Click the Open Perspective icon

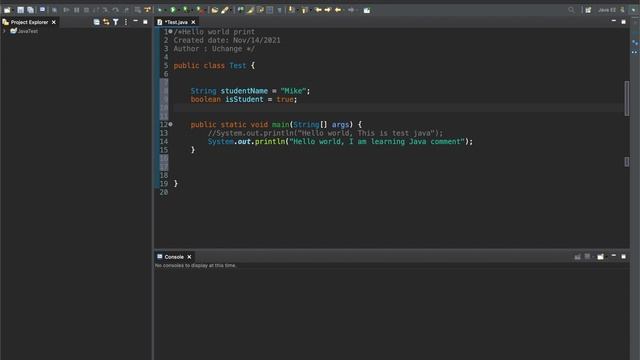click(x=588, y=10)
